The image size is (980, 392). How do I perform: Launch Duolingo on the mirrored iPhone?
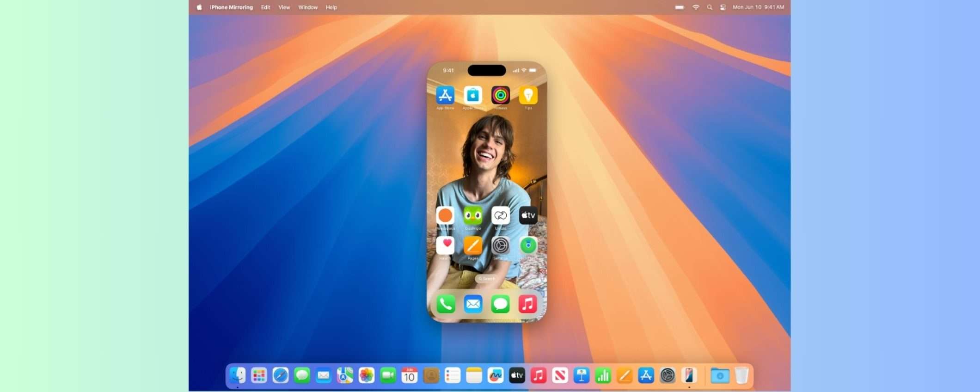coord(473,215)
